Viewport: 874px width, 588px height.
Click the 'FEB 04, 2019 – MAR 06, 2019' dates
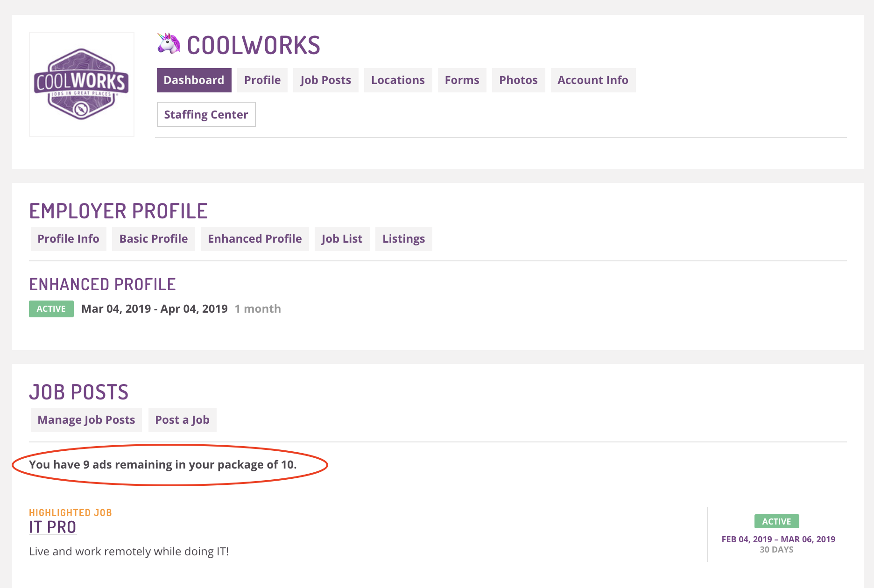778,539
